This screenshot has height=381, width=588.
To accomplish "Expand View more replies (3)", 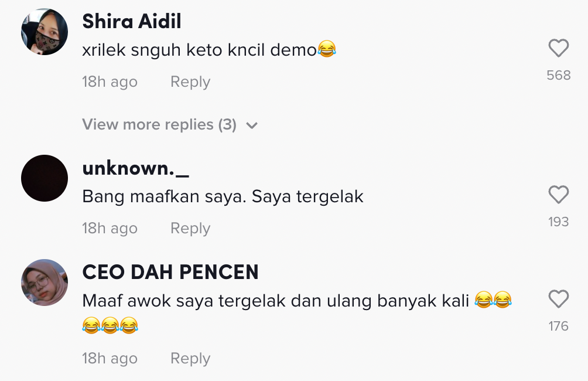I will tap(170, 125).
